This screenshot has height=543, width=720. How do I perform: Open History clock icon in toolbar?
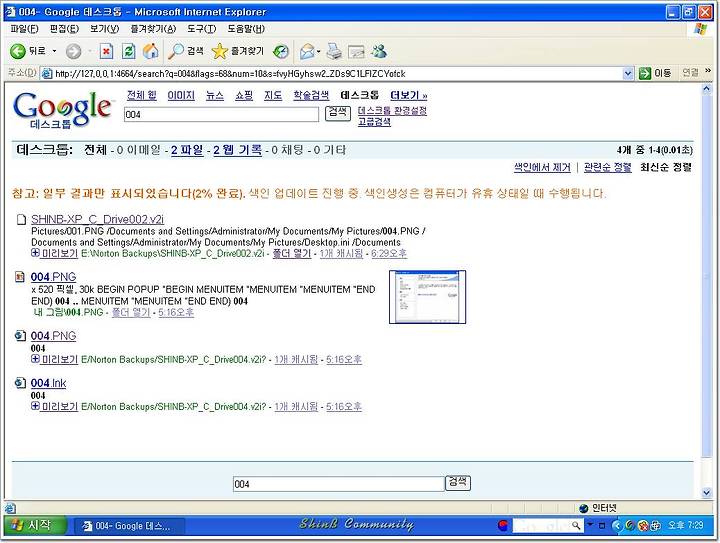tap(281, 52)
